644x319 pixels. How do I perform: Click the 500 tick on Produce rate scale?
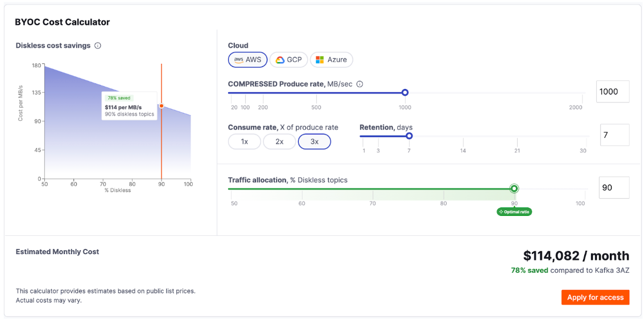coord(316,107)
